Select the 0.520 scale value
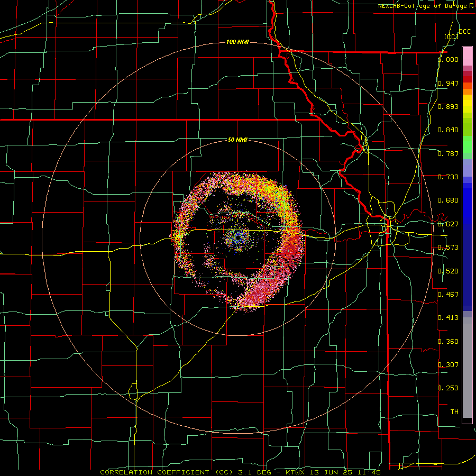The width and height of the screenshot is (476, 476). click(448, 271)
